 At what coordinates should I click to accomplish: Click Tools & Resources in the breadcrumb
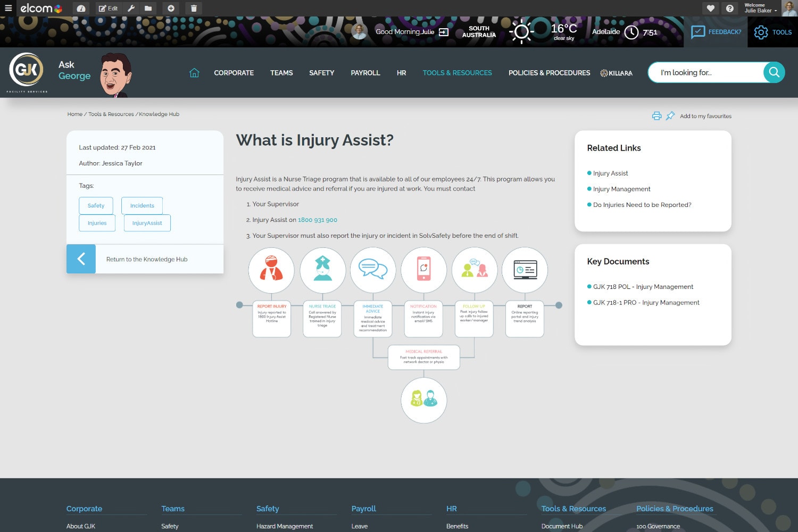[111, 114]
